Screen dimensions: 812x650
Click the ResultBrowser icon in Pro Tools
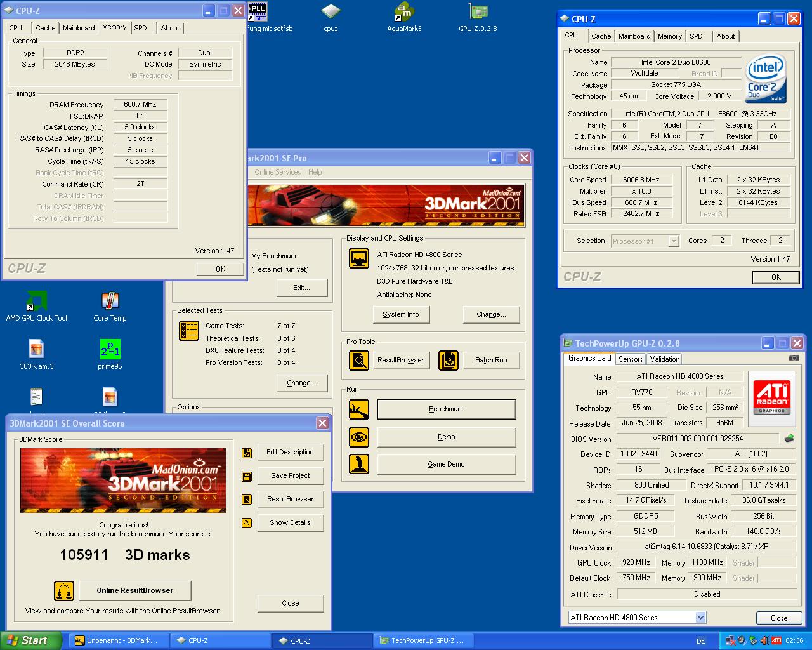pos(359,360)
